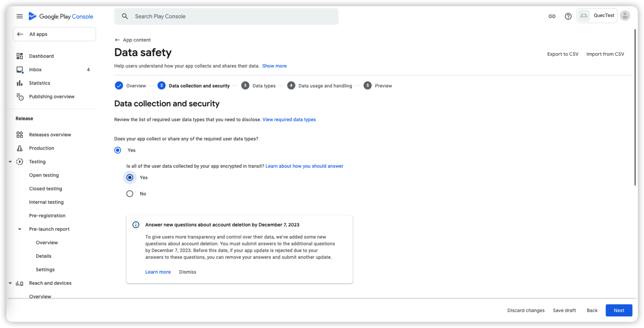Go to Data usage and handling step
644x328 pixels.
pos(325,86)
